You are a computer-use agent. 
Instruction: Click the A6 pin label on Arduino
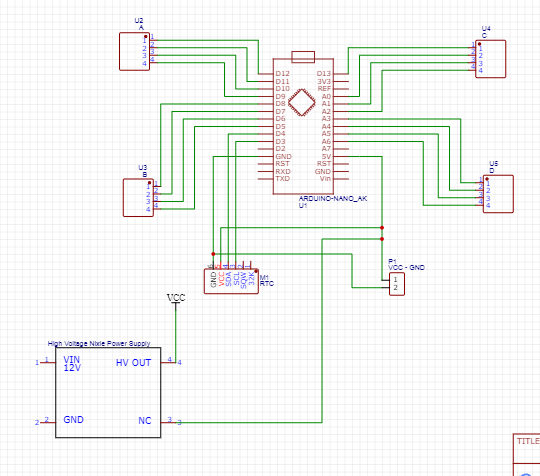tap(326, 142)
